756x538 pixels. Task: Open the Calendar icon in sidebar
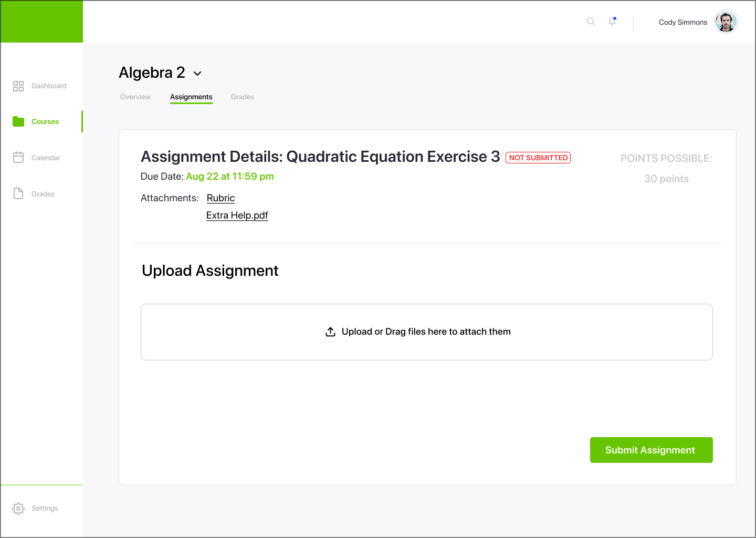[18, 157]
